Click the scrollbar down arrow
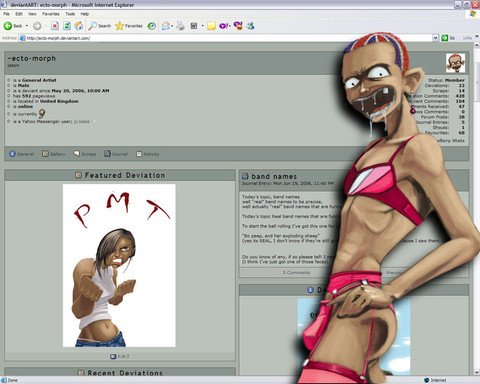The image size is (480, 384). point(476,372)
